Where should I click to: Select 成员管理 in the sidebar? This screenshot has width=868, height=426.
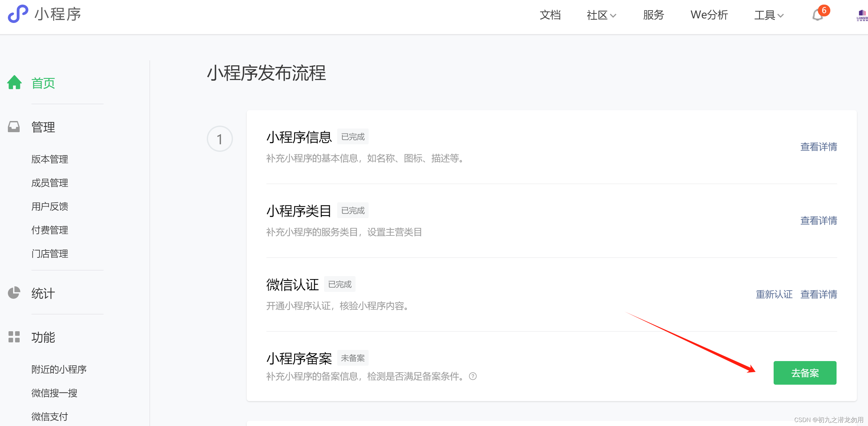(49, 182)
